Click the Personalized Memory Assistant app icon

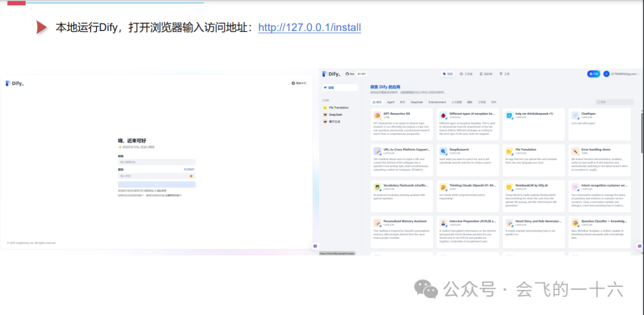pyautogui.click(x=377, y=223)
